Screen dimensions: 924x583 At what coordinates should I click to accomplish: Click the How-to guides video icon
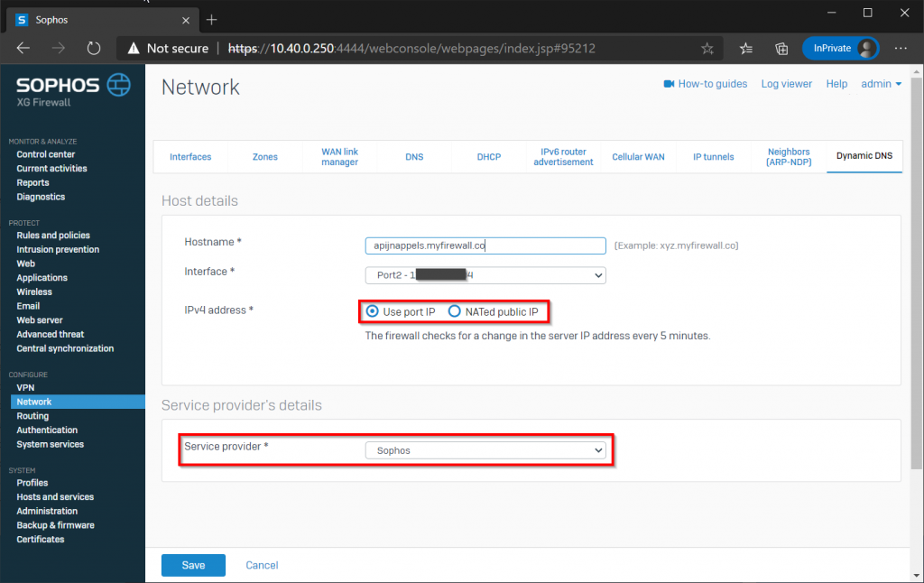669,84
